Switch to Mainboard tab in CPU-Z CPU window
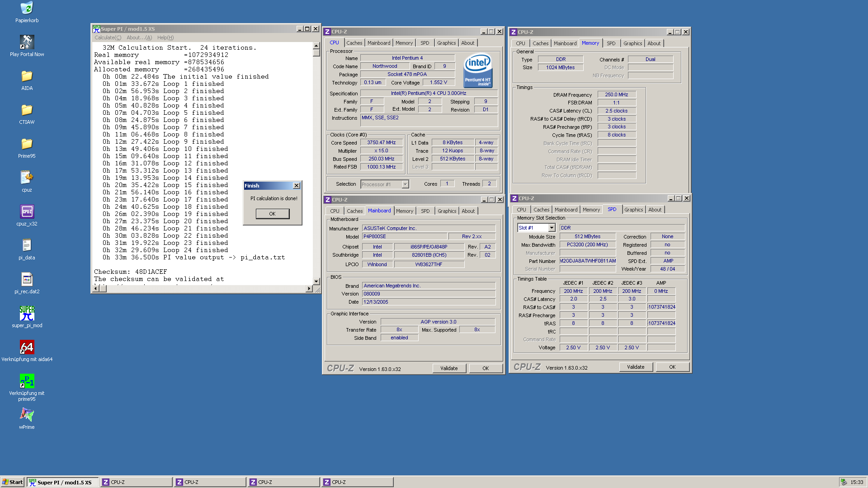 tap(379, 43)
